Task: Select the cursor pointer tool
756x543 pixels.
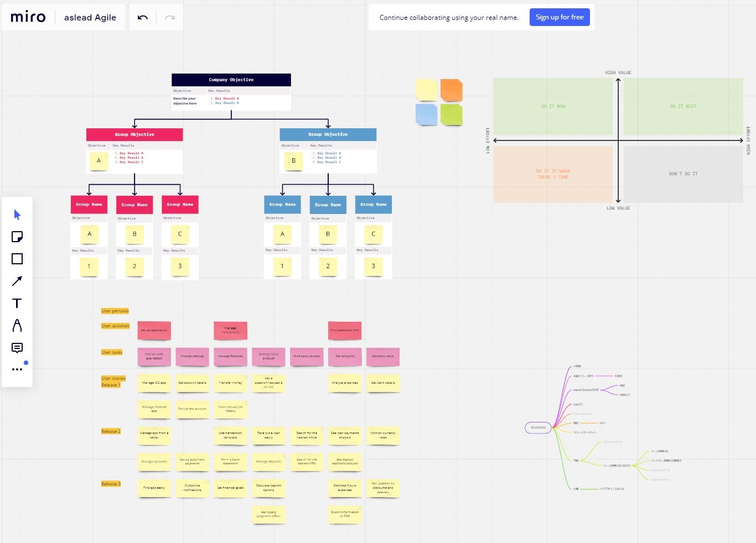Action: [x=17, y=215]
